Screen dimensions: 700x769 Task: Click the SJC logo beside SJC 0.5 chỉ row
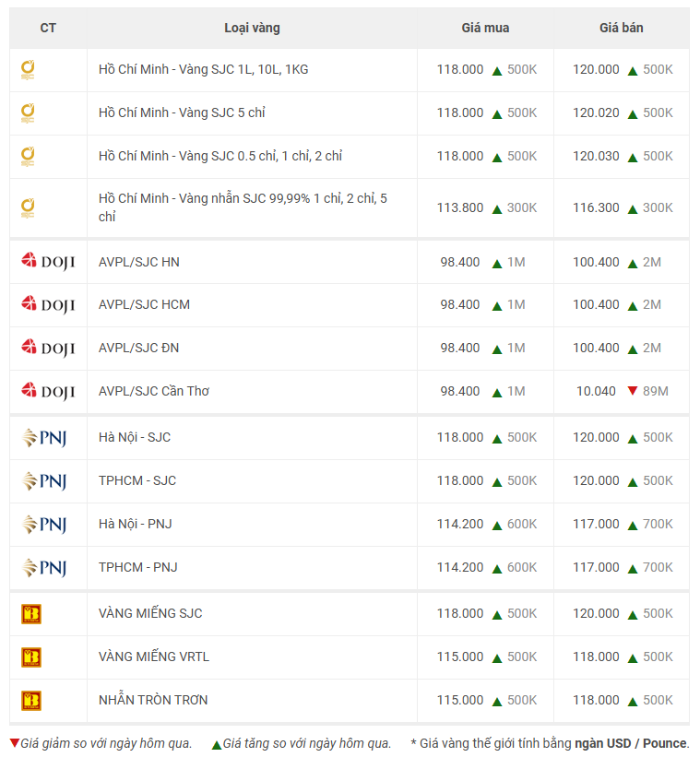pyautogui.click(x=28, y=156)
